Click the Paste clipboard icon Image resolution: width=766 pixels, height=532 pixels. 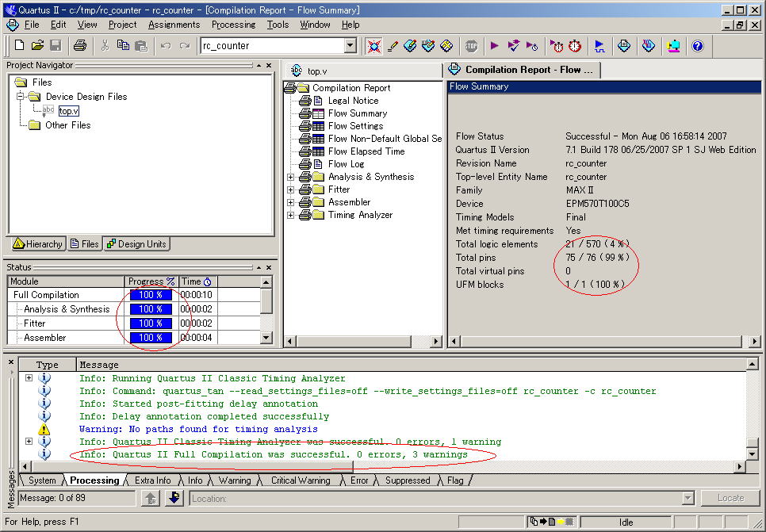[x=141, y=45]
